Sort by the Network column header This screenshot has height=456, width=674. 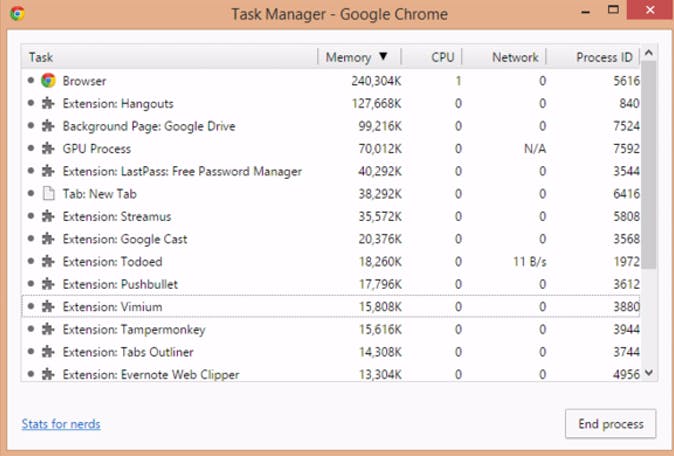tap(514, 57)
